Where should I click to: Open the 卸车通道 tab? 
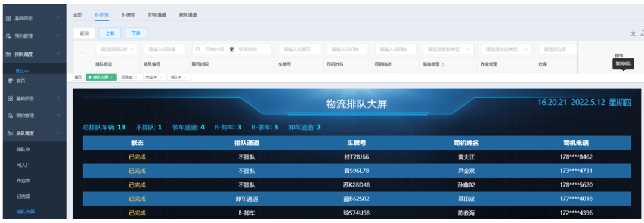coord(157,14)
